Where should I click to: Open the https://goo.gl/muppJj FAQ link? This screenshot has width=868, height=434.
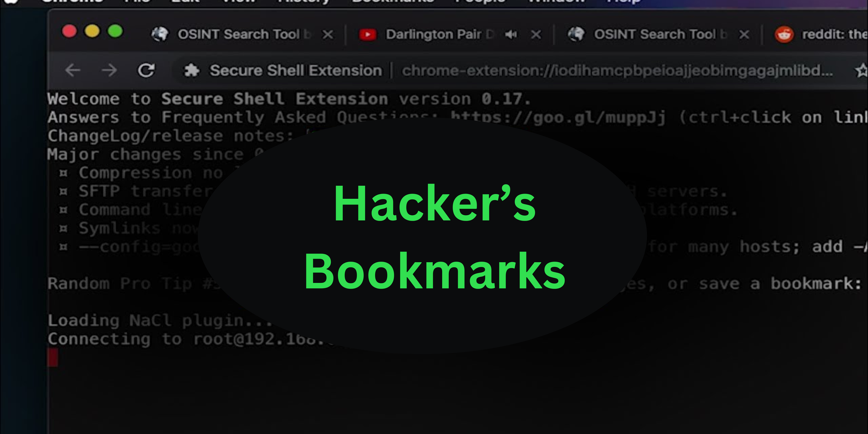[558, 117]
